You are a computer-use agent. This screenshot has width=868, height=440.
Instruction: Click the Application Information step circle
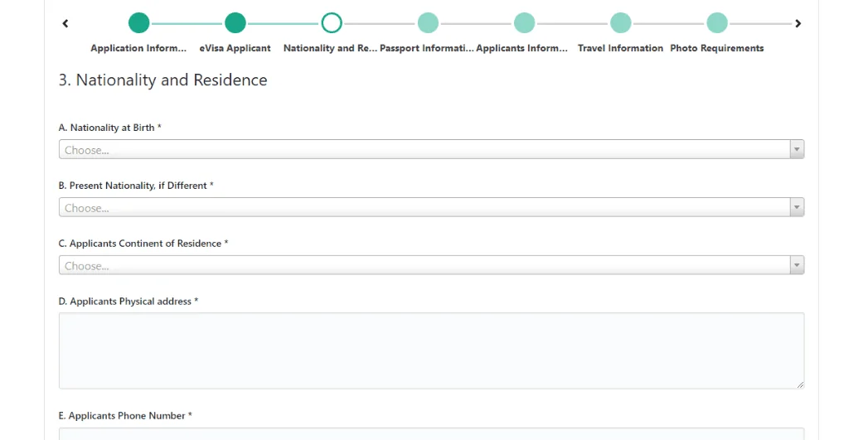139,23
